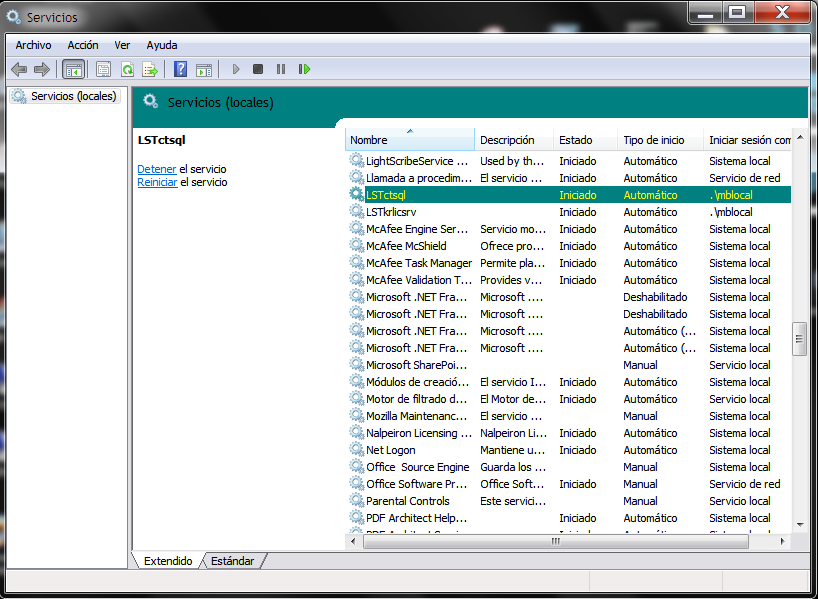818x599 pixels.
Task: Sort by the Estado column header
Action: [x=585, y=140]
